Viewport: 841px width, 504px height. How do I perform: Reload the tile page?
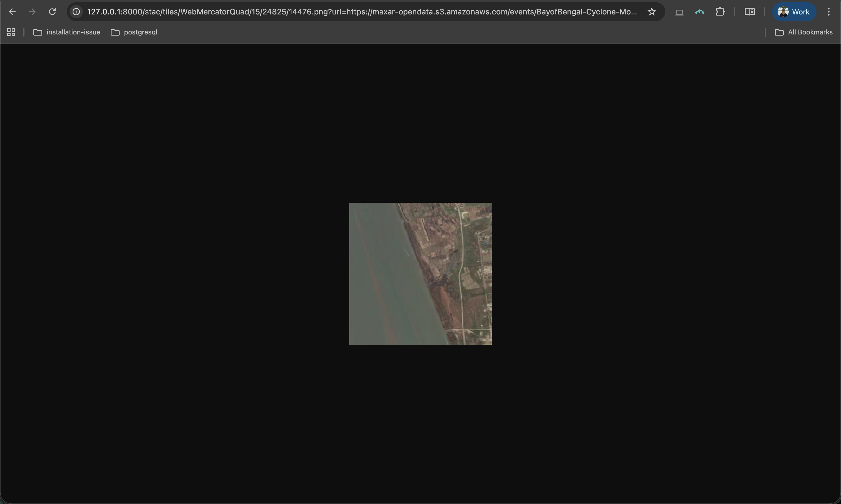pos(52,12)
